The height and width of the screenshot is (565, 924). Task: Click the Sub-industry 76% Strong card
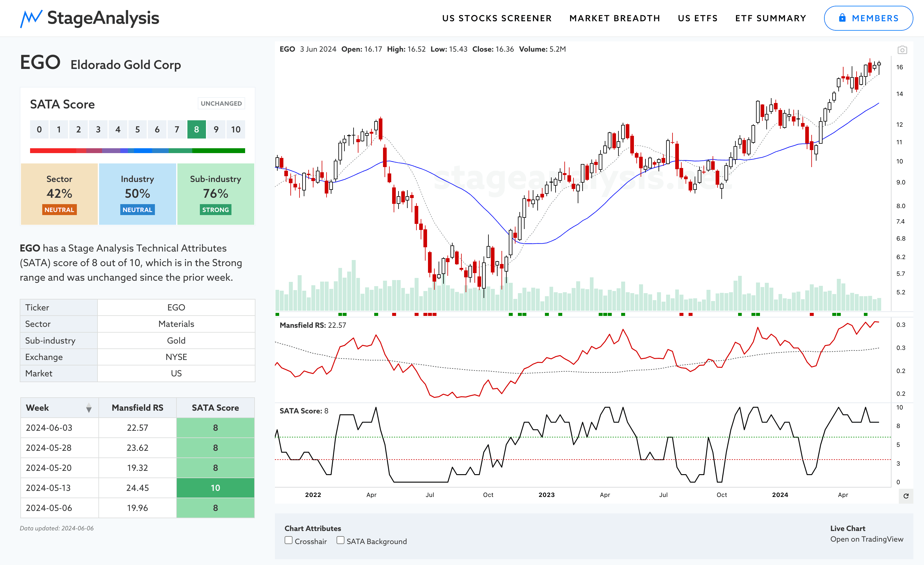(x=216, y=194)
